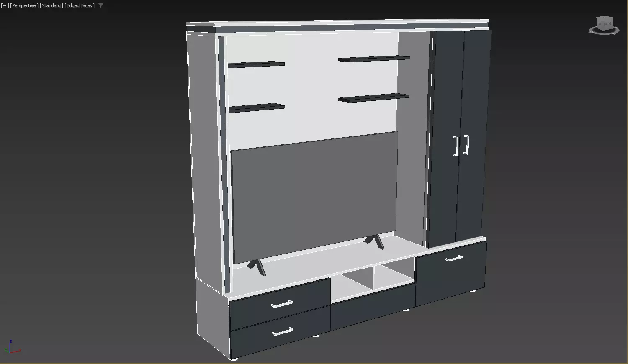The image size is (628, 364).
Task: Open the Standard shading label menu
Action: (x=51, y=5)
